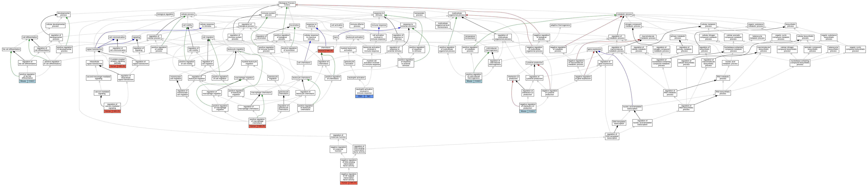Click the 'cell communication' node
The image size is (868, 186).
pos(117,37)
